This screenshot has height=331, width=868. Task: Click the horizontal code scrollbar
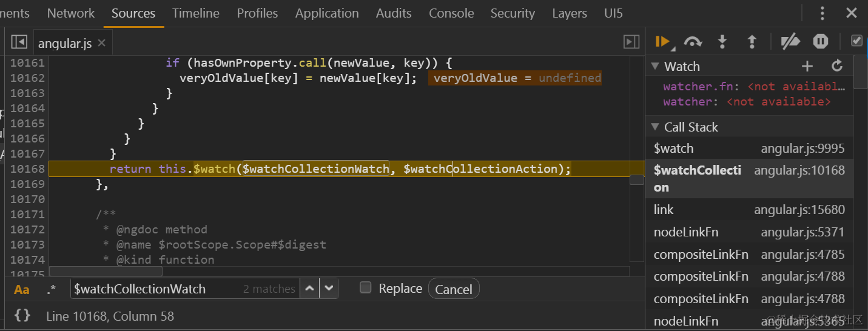pyautogui.click(x=106, y=272)
